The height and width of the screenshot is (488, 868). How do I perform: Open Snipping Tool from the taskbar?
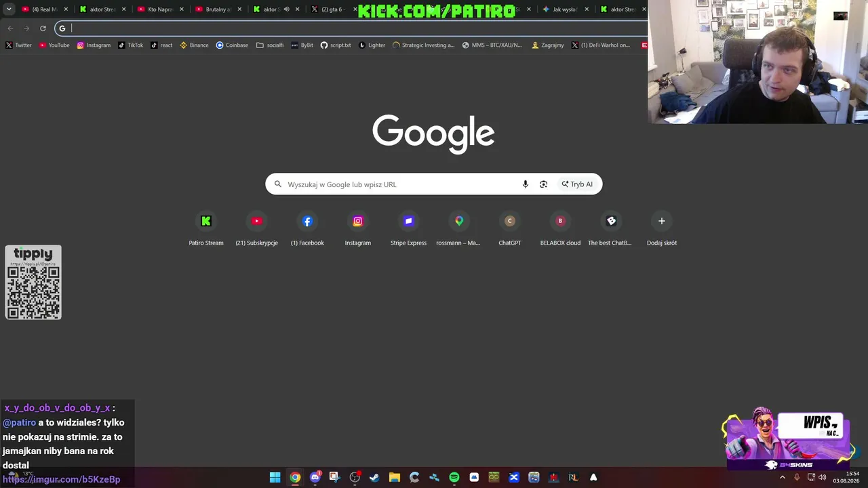point(334,477)
